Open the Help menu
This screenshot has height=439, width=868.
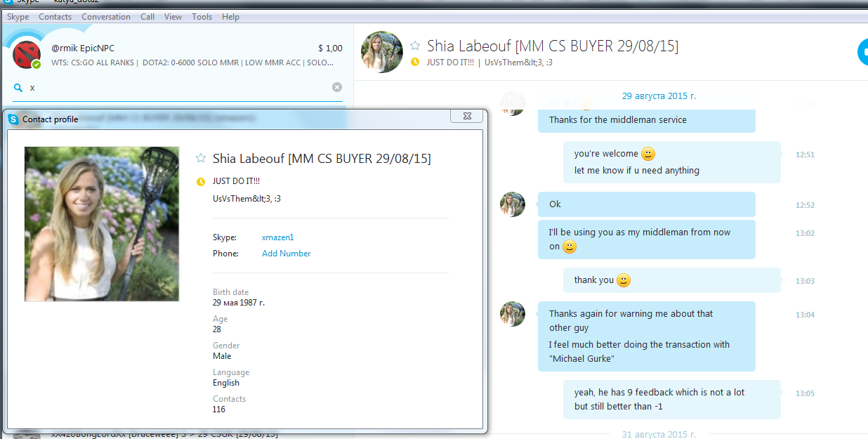[230, 17]
